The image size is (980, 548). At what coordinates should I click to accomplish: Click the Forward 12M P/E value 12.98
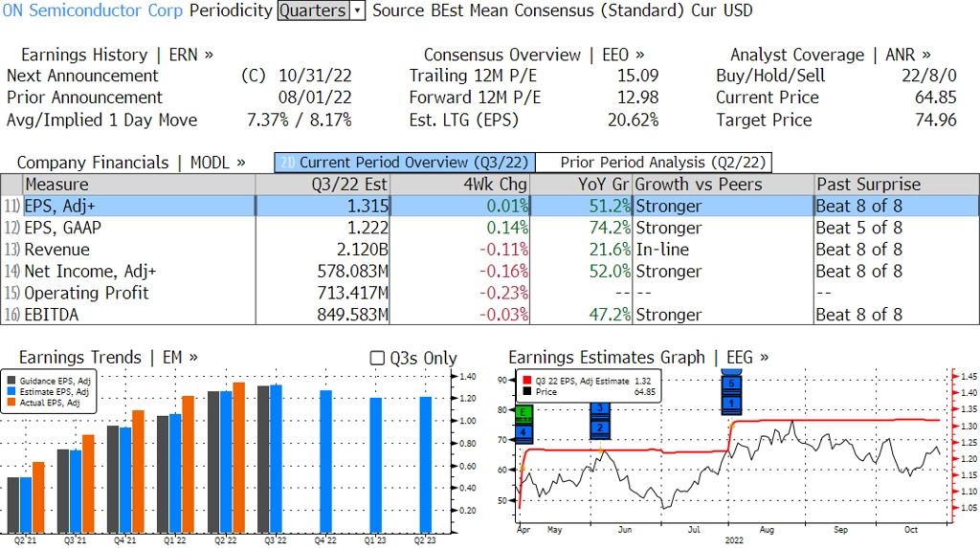[x=638, y=98]
